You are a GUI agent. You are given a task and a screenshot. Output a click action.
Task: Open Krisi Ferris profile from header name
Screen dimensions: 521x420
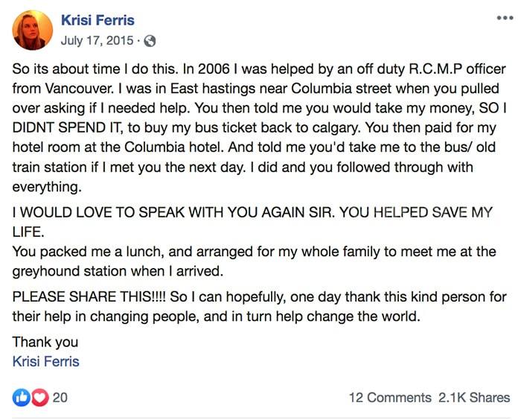(x=98, y=20)
